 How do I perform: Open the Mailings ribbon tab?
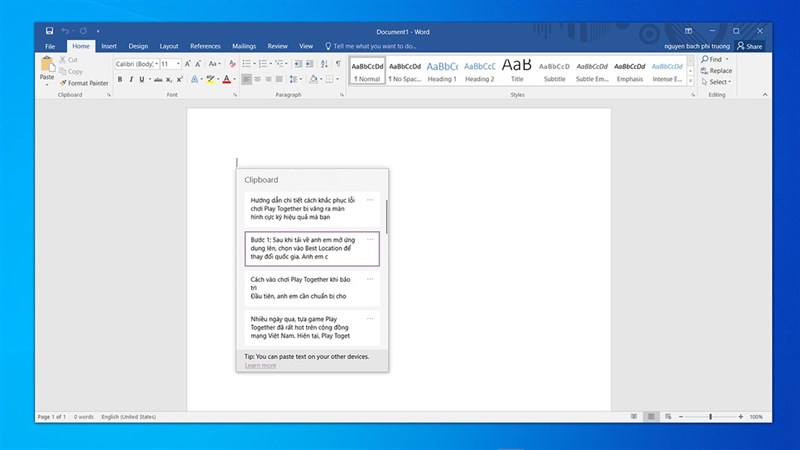pyautogui.click(x=243, y=46)
